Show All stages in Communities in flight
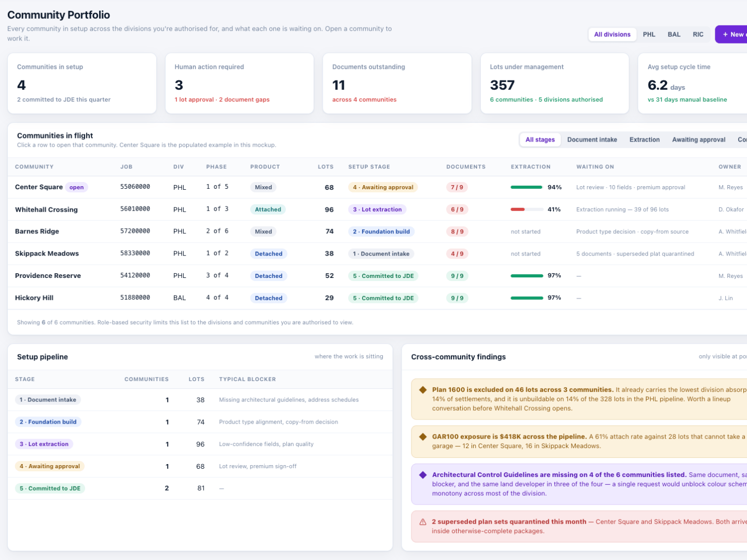 [540, 140]
